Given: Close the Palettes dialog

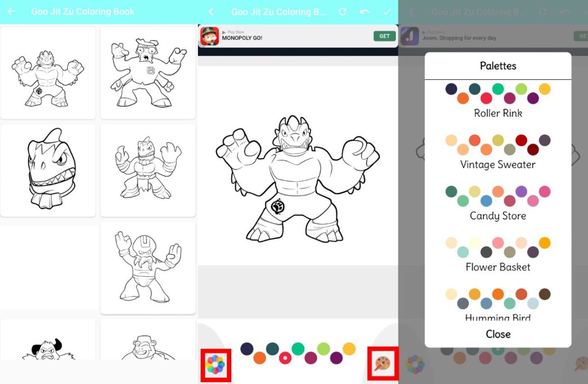Looking at the screenshot, I should click(498, 334).
